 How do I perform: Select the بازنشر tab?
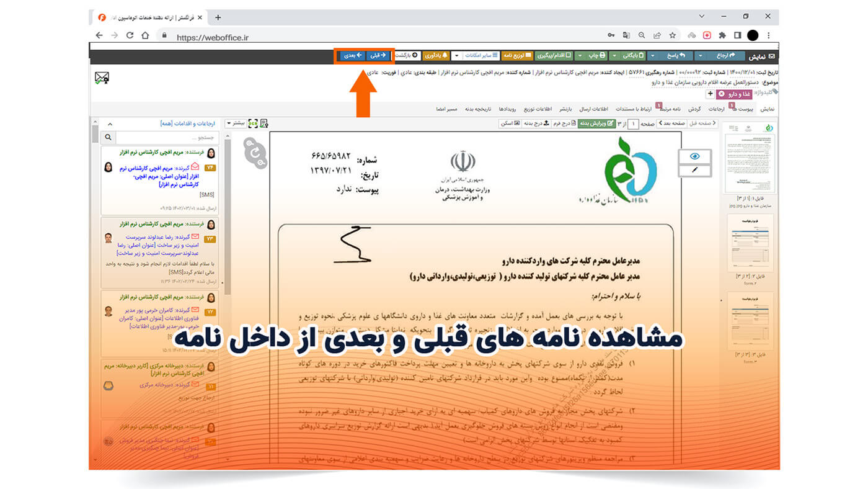pyautogui.click(x=565, y=109)
